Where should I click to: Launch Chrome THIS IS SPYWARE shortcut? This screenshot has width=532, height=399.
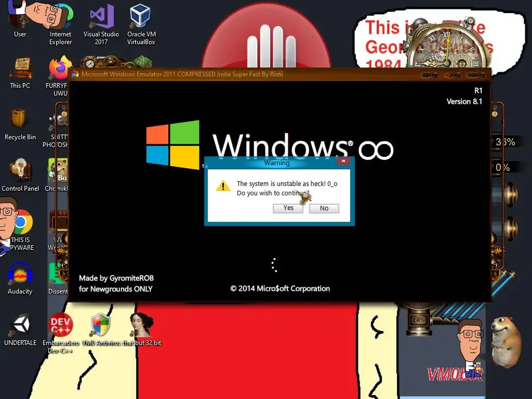click(x=22, y=230)
